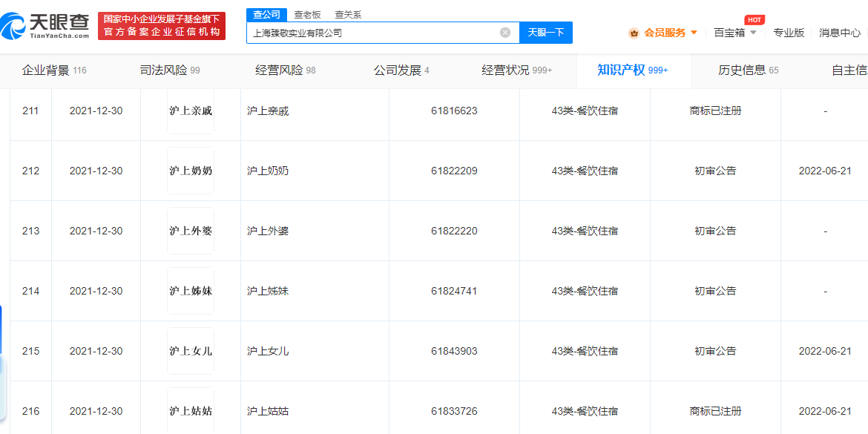Click 初审公告 status in row 215
The image size is (868, 434).
(715, 351)
